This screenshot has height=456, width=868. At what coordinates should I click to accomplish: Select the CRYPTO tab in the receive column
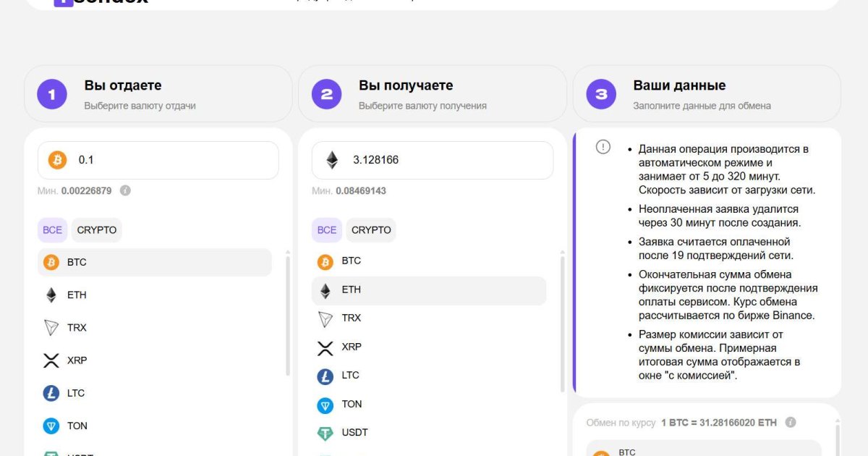(x=371, y=230)
